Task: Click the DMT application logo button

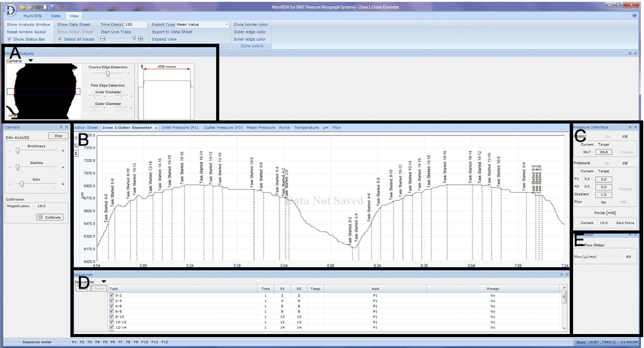Action: (x=10, y=10)
